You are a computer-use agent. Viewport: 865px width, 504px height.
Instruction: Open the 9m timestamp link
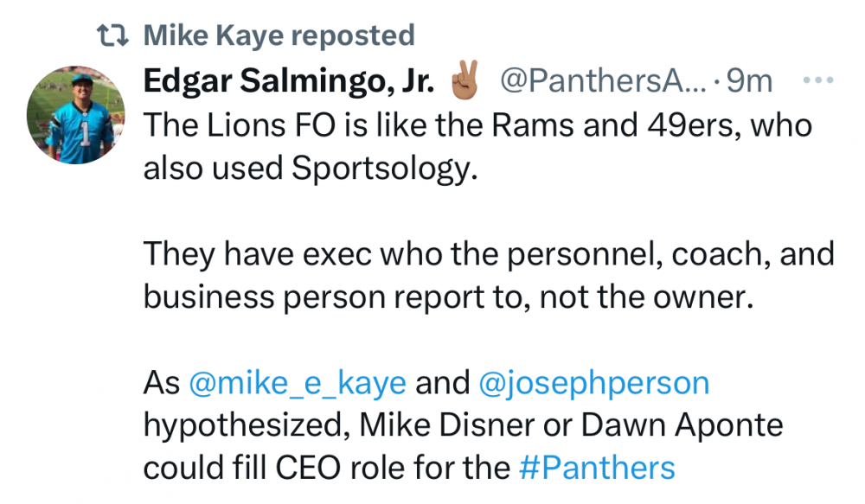(x=749, y=81)
